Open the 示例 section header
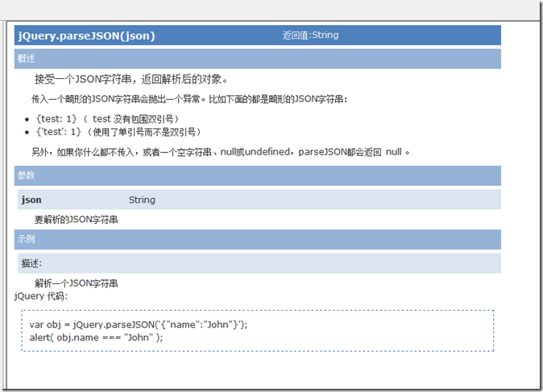Image resolution: width=543 pixels, height=392 pixels. pyautogui.click(x=27, y=240)
